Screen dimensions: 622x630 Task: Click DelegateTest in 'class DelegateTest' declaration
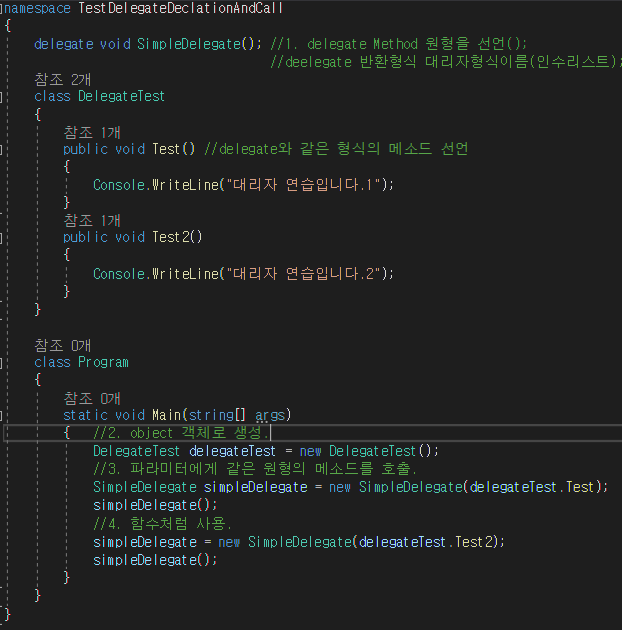[x=121, y=96]
